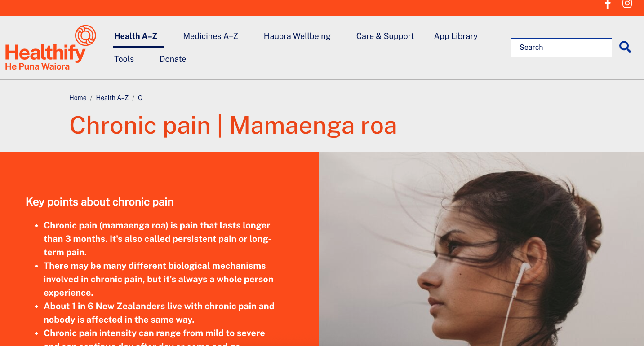Viewport: 644px width, 346px height.
Task: Open the Care & Support menu
Action: pos(385,36)
